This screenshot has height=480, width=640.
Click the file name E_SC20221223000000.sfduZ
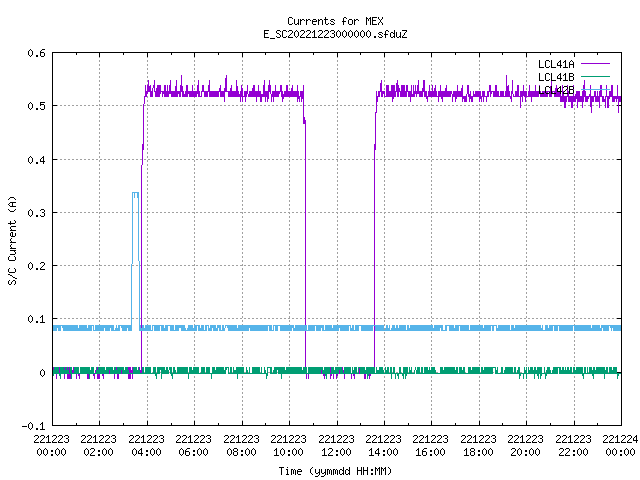pos(335,34)
